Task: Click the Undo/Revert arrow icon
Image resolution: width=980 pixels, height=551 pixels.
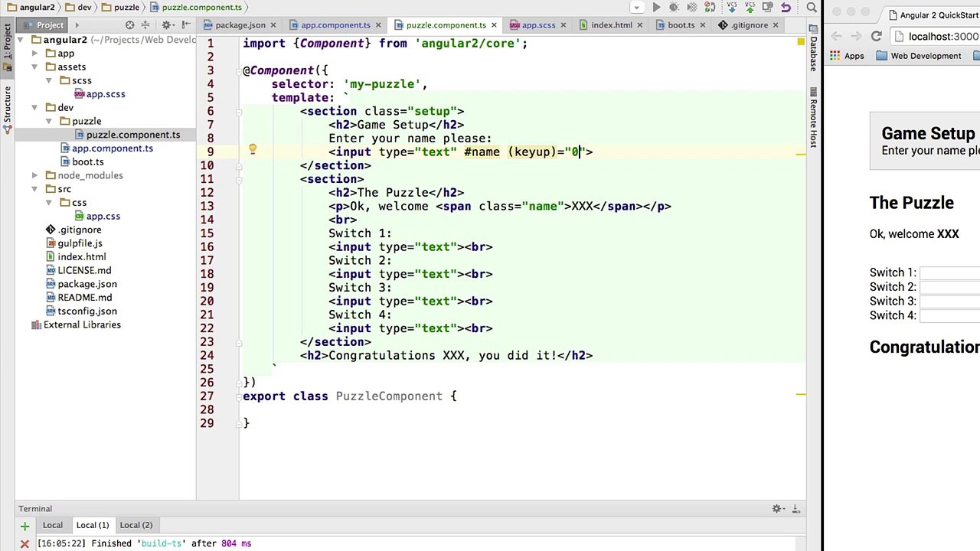Action: pyautogui.click(x=786, y=8)
